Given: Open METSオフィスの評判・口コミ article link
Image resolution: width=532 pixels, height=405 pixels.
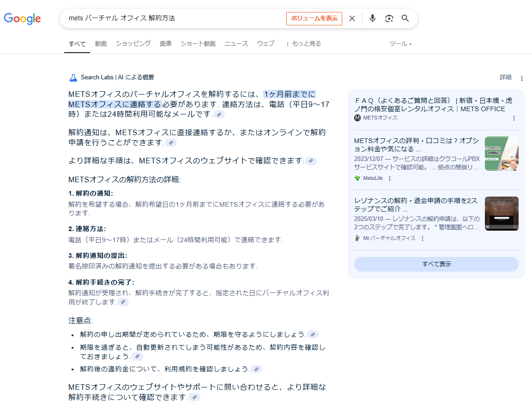Looking at the screenshot, I should point(417,145).
